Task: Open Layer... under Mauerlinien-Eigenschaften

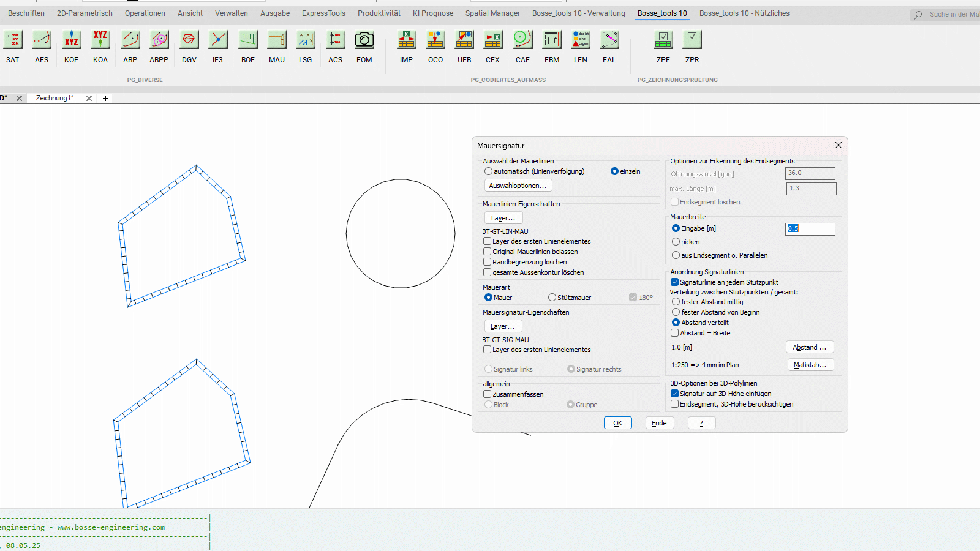Action: (503, 218)
